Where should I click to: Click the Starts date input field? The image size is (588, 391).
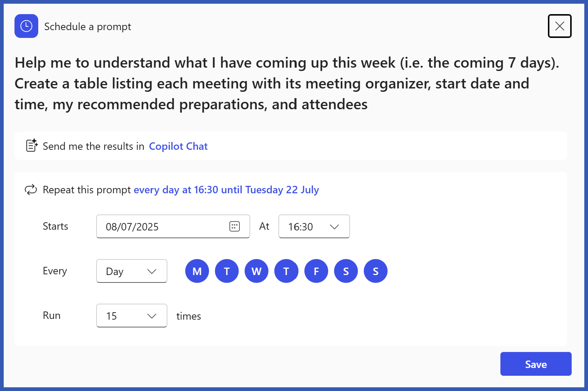pyautogui.click(x=173, y=226)
